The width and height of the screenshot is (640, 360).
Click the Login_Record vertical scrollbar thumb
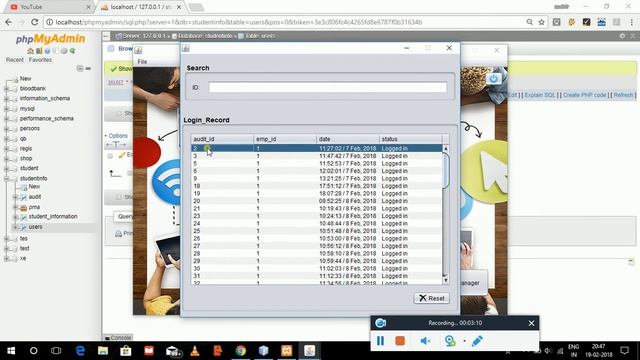click(445, 170)
